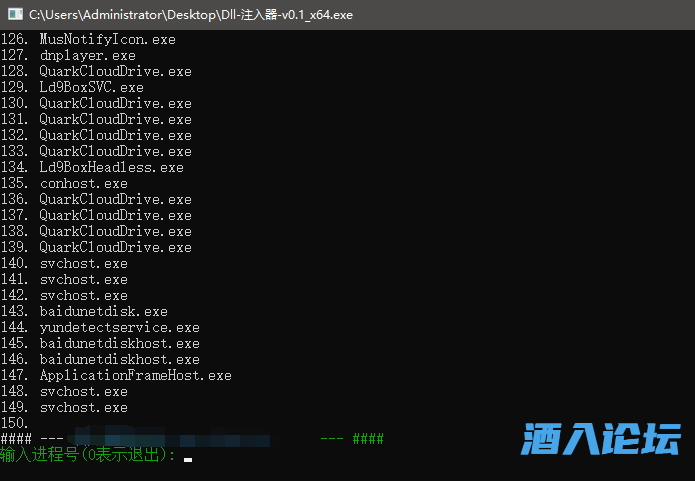Image resolution: width=695 pixels, height=481 pixels.
Task: Click the green process number prompt text
Action: pyautogui.click(x=88, y=456)
